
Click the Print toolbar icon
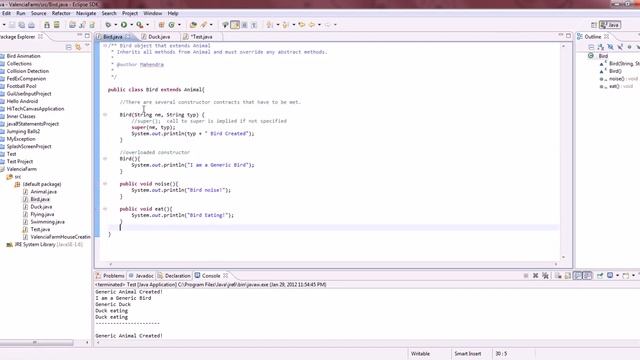(x=31, y=25)
